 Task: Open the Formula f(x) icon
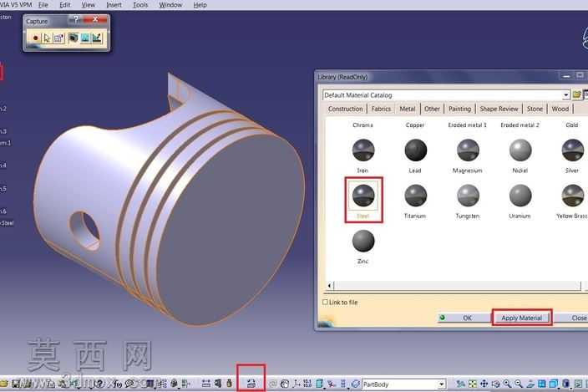[x=117, y=384]
